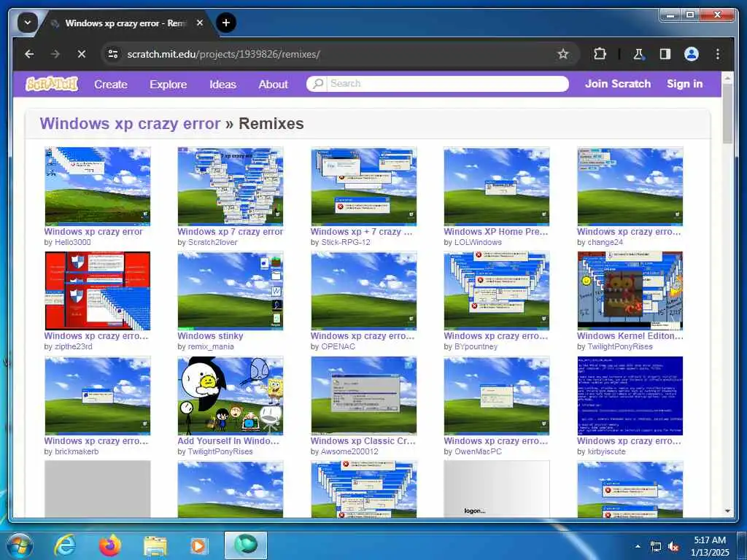This screenshot has width=747, height=560.
Task: Open thumbnail of project by OPENAC
Action: pyautogui.click(x=363, y=290)
